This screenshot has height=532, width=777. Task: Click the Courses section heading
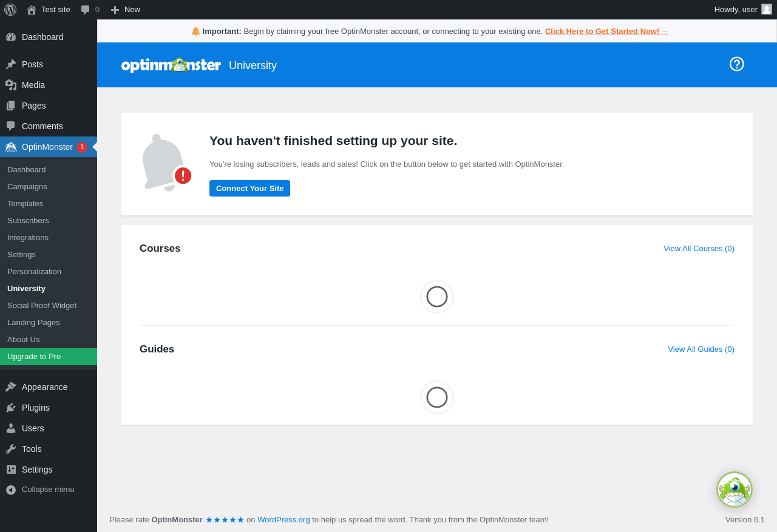(x=160, y=248)
